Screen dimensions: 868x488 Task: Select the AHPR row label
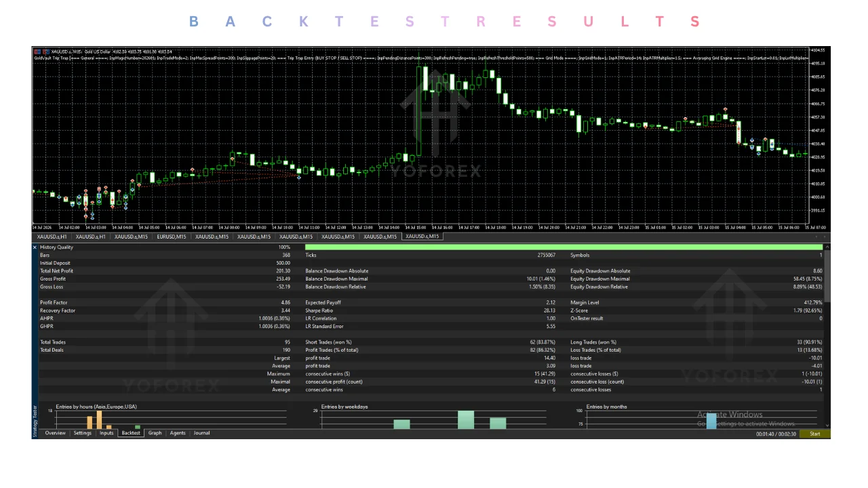click(x=47, y=319)
